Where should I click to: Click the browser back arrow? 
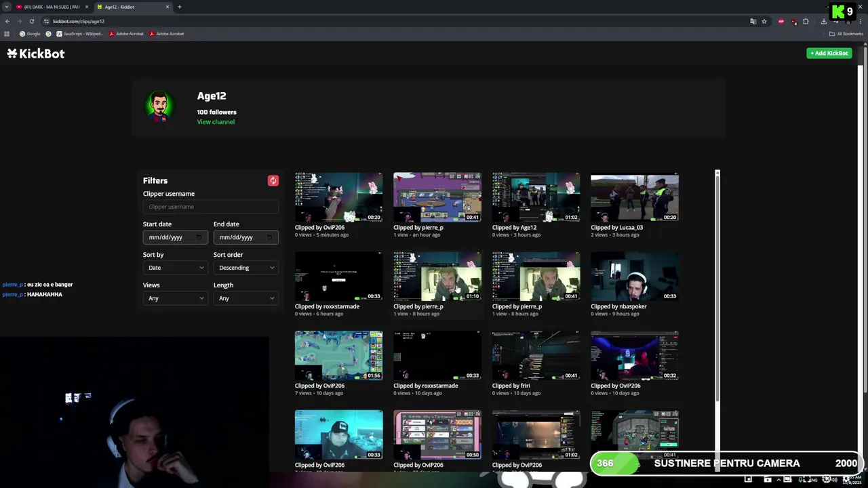click(7, 21)
